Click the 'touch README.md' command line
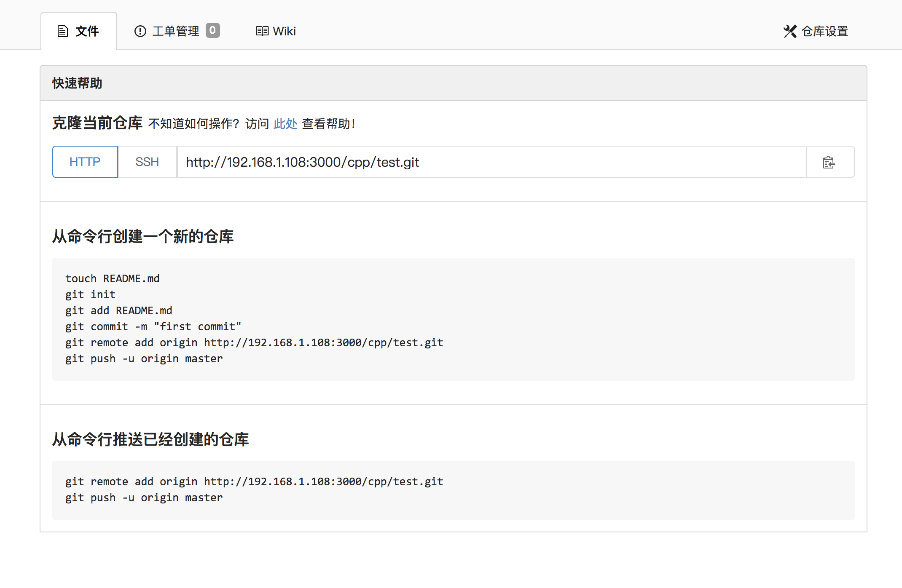The height and width of the screenshot is (588, 902). [113, 278]
